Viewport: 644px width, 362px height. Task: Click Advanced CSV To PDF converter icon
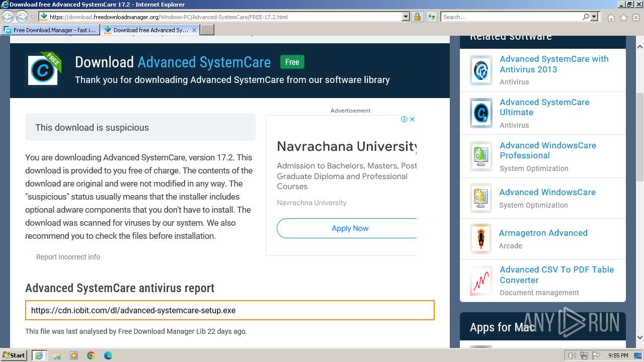click(x=481, y=281)
